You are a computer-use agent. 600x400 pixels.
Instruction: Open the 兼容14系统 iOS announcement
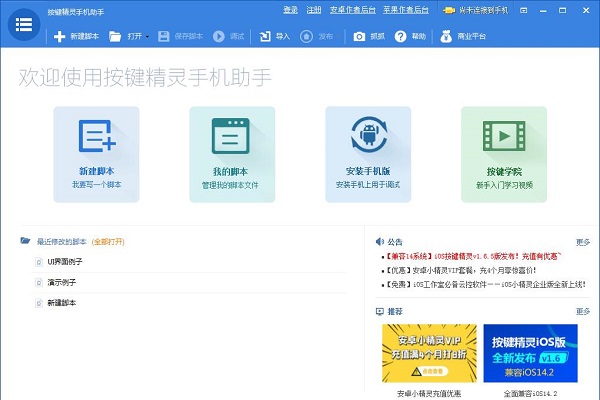(x=473, y=256)
